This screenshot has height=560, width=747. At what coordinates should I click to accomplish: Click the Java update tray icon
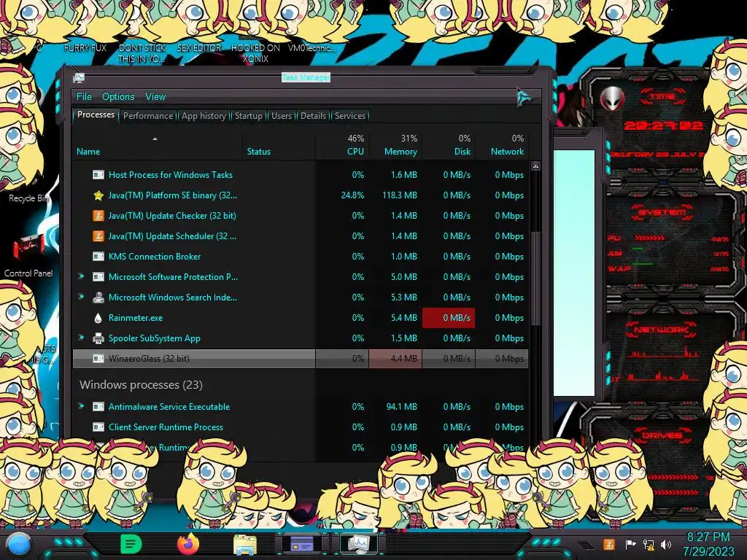[609, 544]
